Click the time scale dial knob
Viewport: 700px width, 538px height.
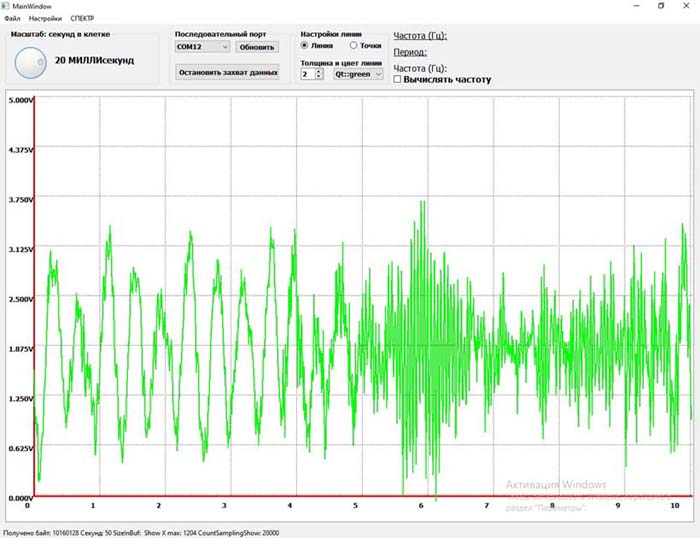click(x=30, y=63)
